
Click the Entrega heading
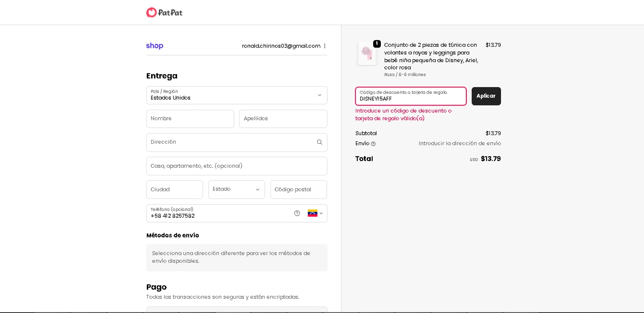tap(162, 76)
